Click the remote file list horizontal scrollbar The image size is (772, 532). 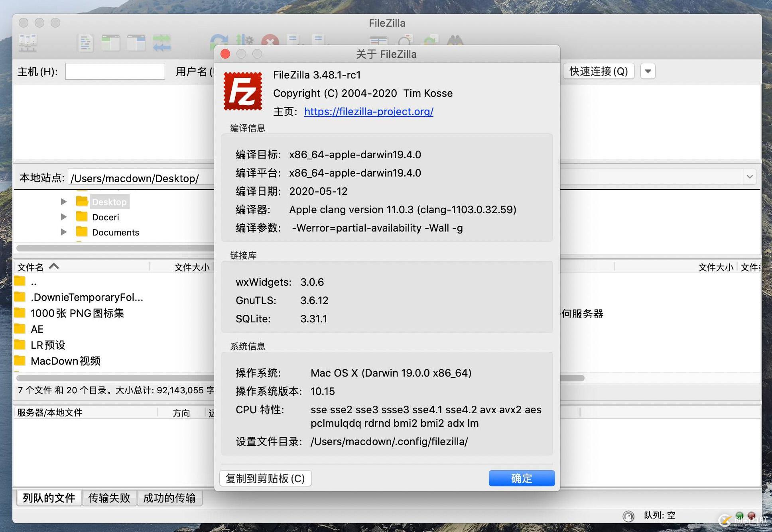pyautogui.click(x=572, y=378)
